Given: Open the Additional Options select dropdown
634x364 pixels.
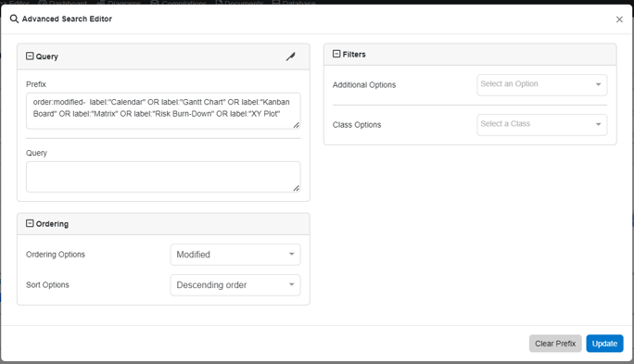Looking at the screenshot, I should [542, 85].
